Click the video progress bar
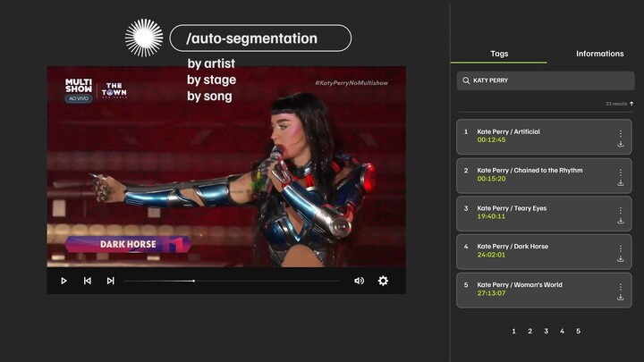The width and height of the screenshot is (644, 362). pyautogui.click(x=232, y=281)
